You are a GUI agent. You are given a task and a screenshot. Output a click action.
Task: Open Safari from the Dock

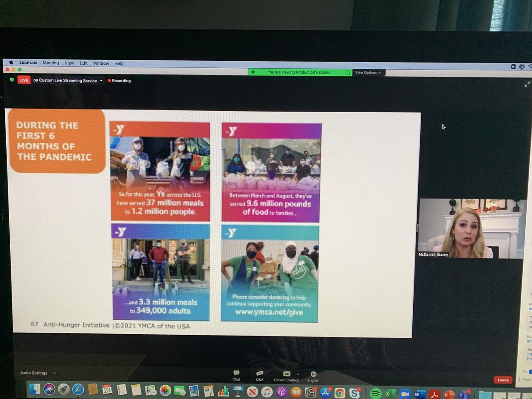[78, 389]
